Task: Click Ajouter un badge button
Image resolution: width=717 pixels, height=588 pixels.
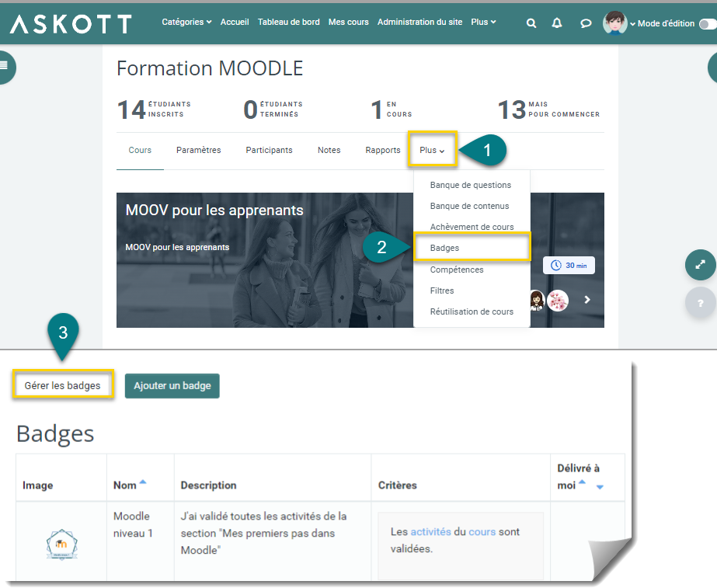Action: pos(172,385)
